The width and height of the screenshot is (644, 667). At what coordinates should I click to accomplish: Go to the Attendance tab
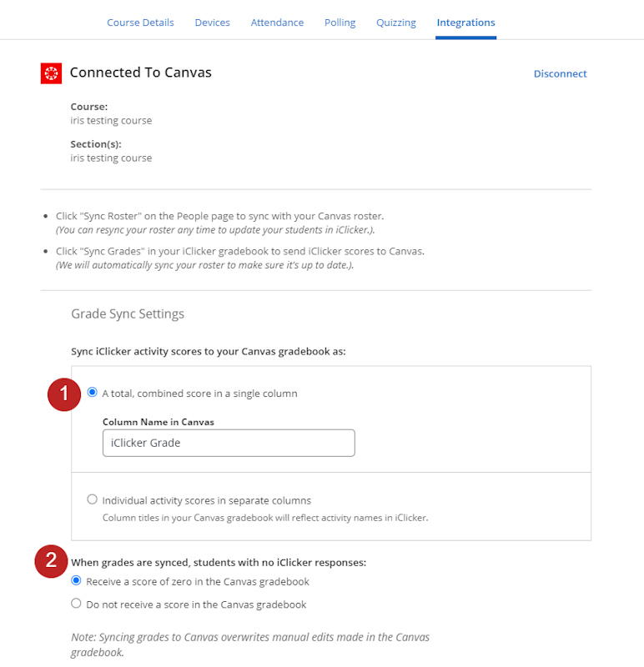click(x=277, y=23)
